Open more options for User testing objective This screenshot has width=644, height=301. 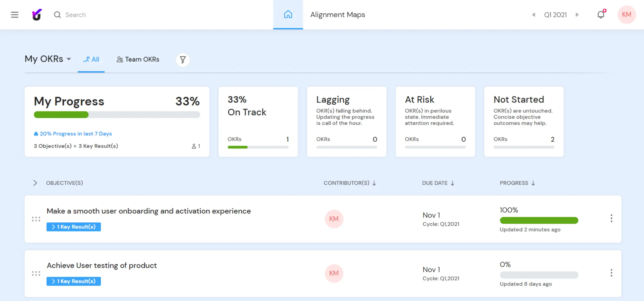[x=611, y=273]
